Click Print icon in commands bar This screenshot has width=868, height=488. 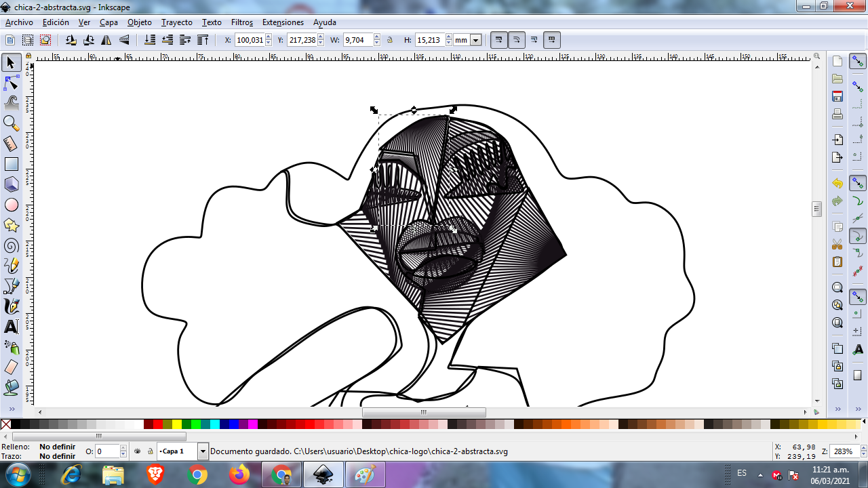pos(837,114)
